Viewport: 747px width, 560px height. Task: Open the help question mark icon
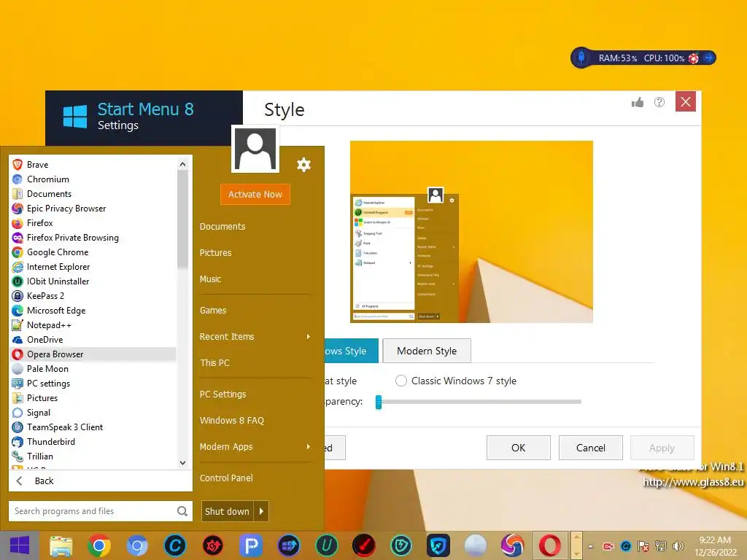coord(659,102)
